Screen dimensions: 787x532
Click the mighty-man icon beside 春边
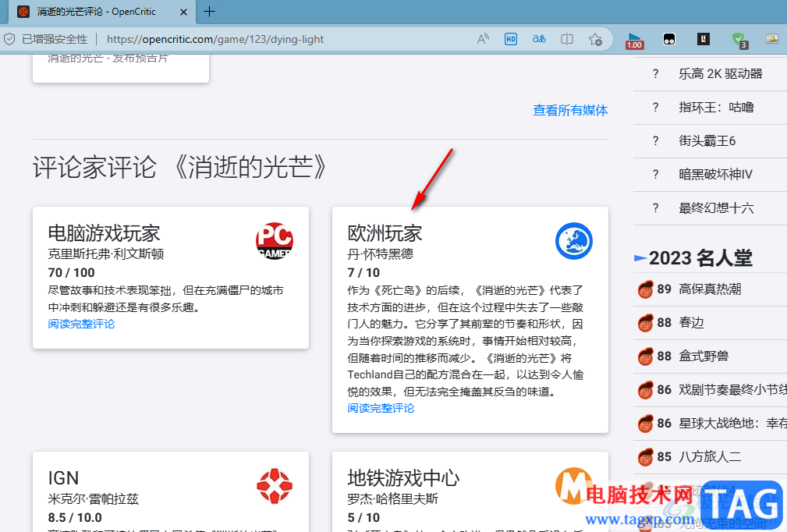point(646,323)
